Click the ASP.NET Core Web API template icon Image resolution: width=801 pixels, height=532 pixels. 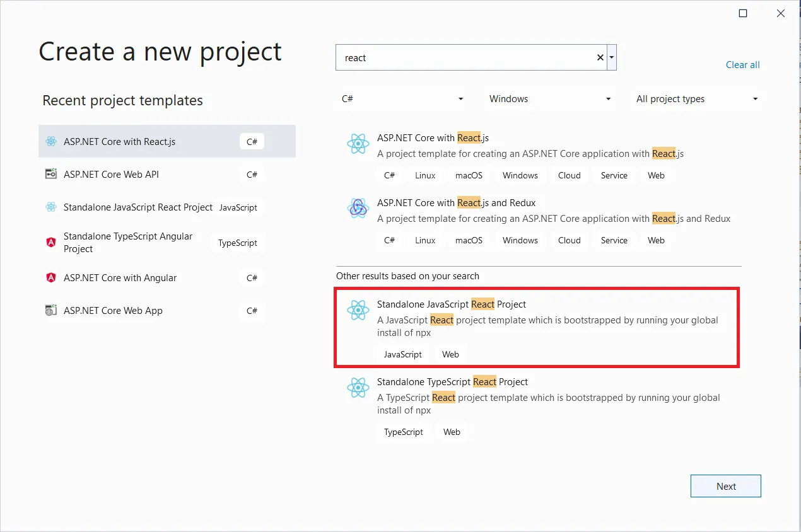coord(50,174)
